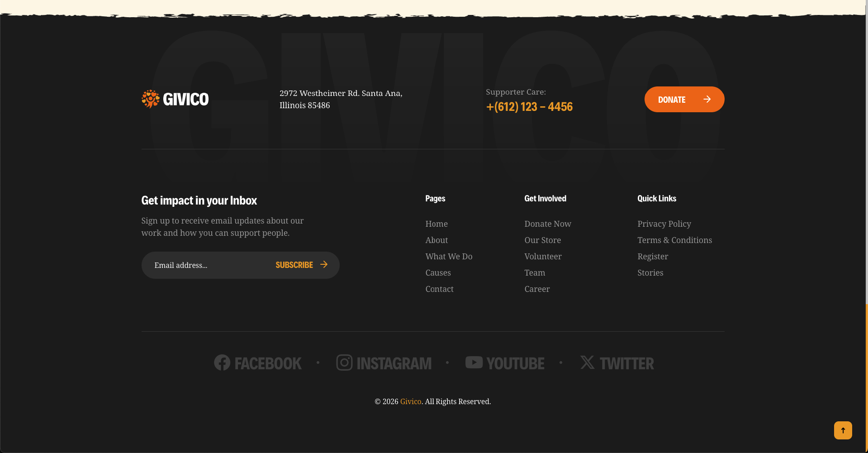Go to the Home page link
This screenshot has height=453, width=868.
[436, 224]
